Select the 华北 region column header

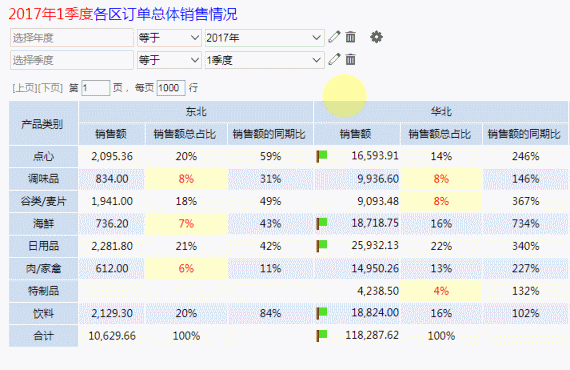(441, 112)
